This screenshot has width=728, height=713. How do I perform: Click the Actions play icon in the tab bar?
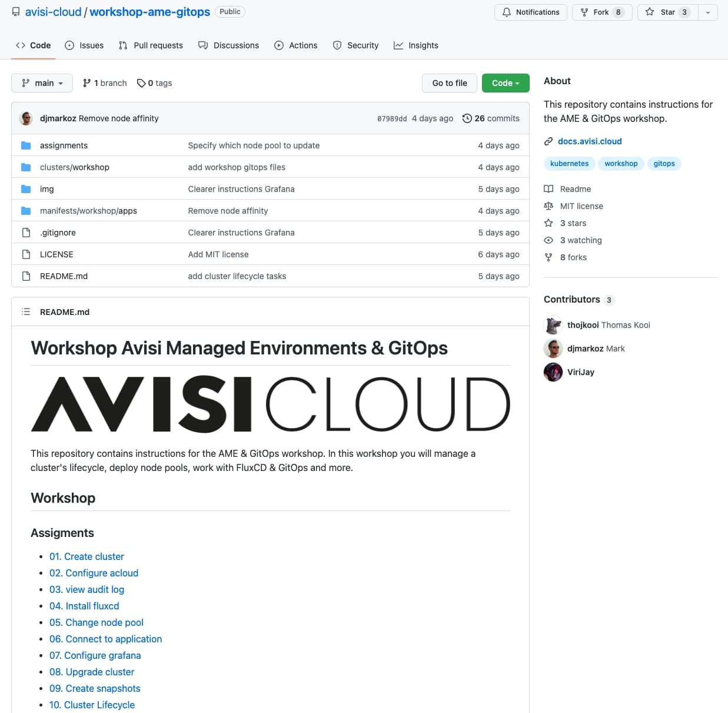pos(279,45)
